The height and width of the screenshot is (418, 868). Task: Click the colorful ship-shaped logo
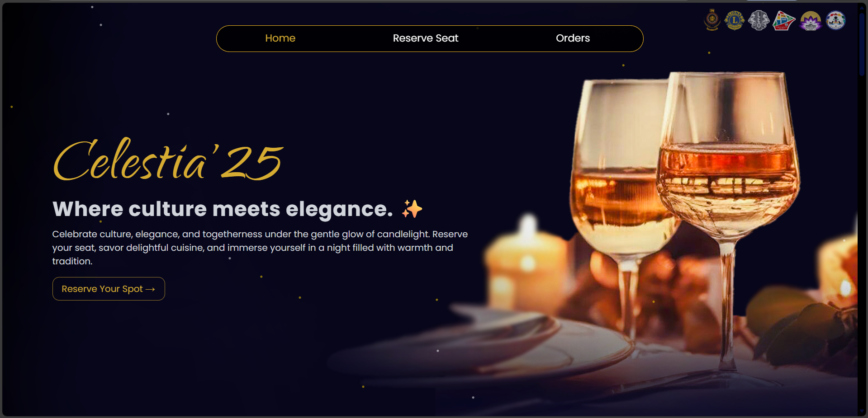[784, 20]
